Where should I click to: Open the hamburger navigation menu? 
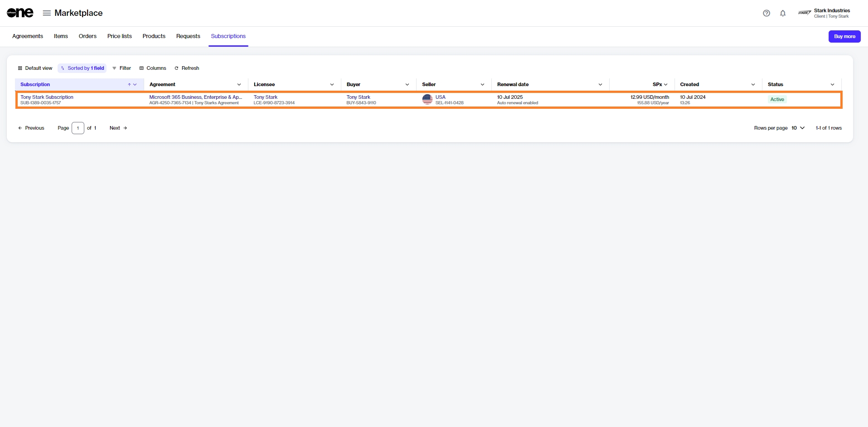pos(47,13)
